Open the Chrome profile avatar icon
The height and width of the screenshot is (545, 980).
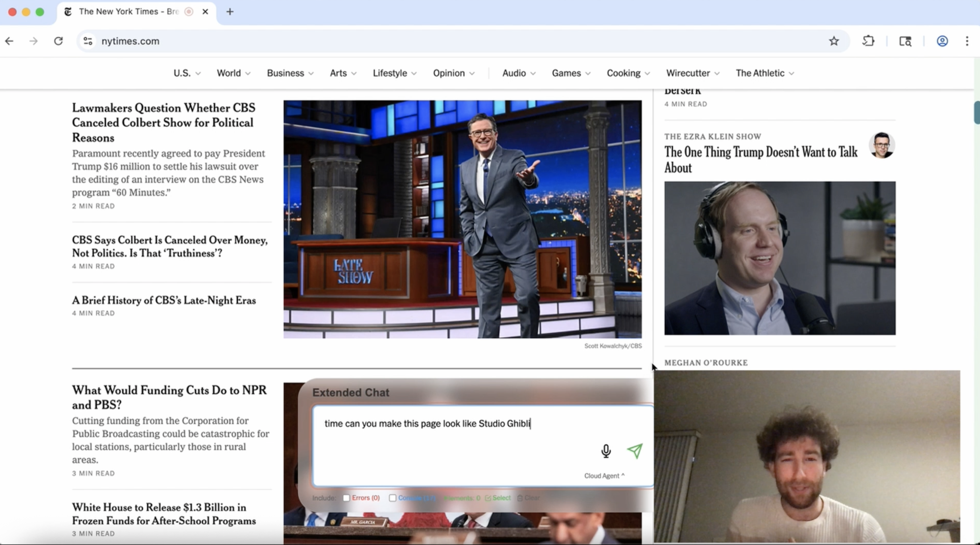pyautogui.click(x=942, y=41)
